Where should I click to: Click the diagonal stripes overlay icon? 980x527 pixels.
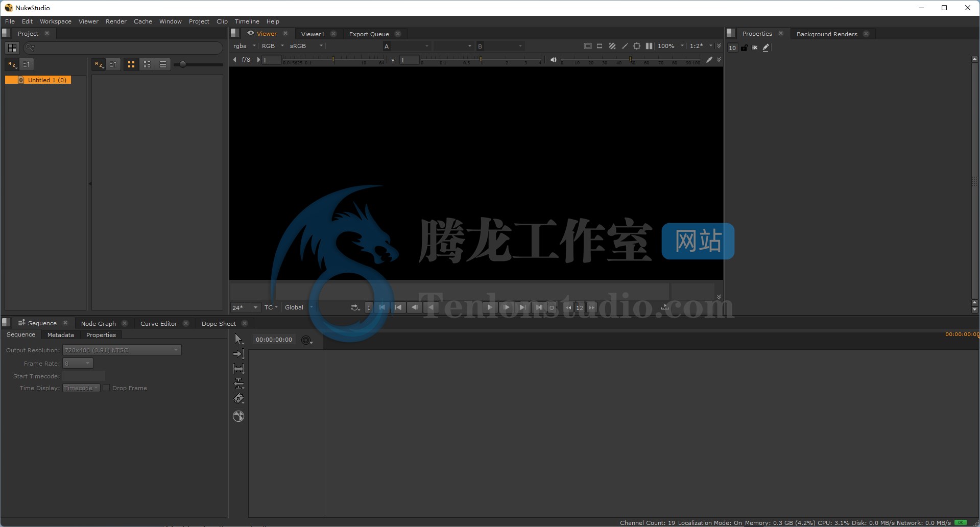pyautogui.click(x=612, y=46)
